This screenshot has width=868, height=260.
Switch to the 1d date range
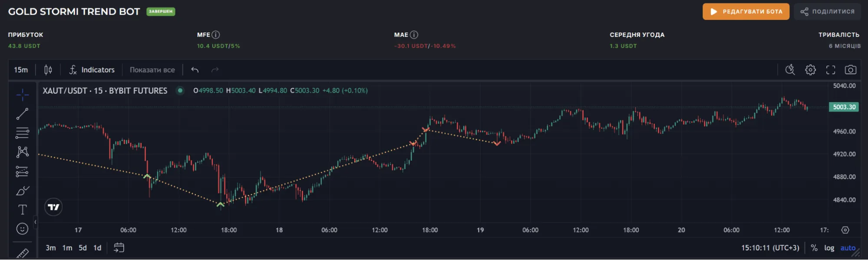(x=97, y=248)
